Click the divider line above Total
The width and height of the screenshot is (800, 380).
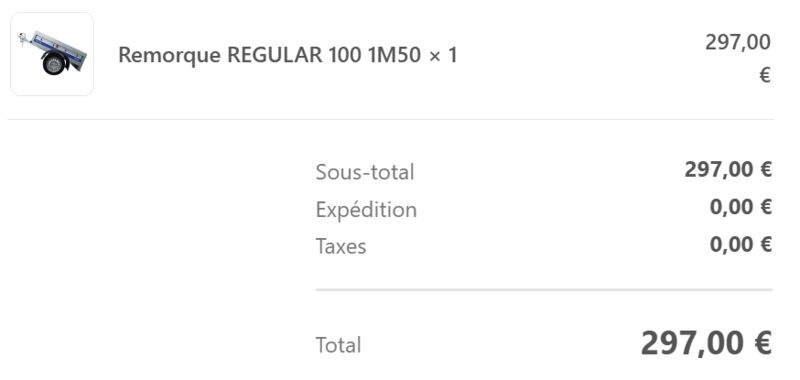click(544, 290)
